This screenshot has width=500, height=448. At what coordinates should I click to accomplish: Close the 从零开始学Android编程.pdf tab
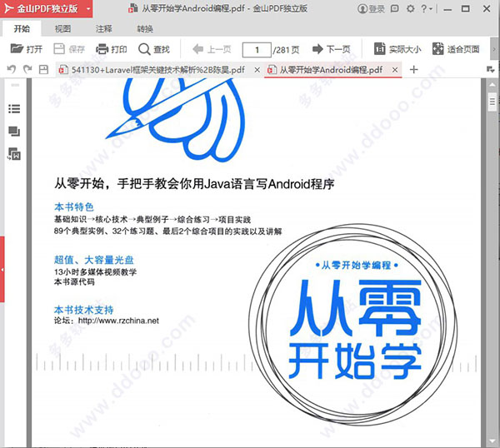click(395, 70)
